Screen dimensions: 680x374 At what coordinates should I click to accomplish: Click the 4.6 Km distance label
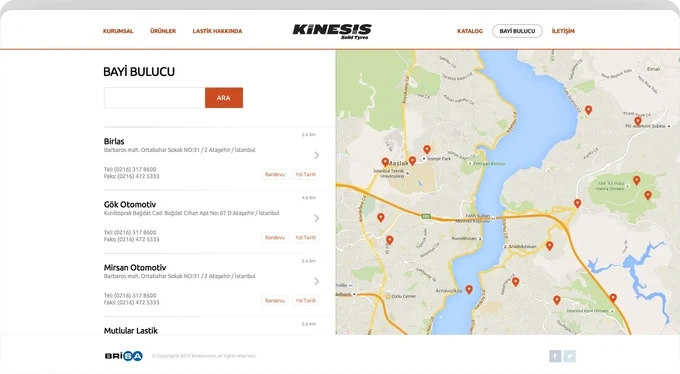tap(309, 198)
